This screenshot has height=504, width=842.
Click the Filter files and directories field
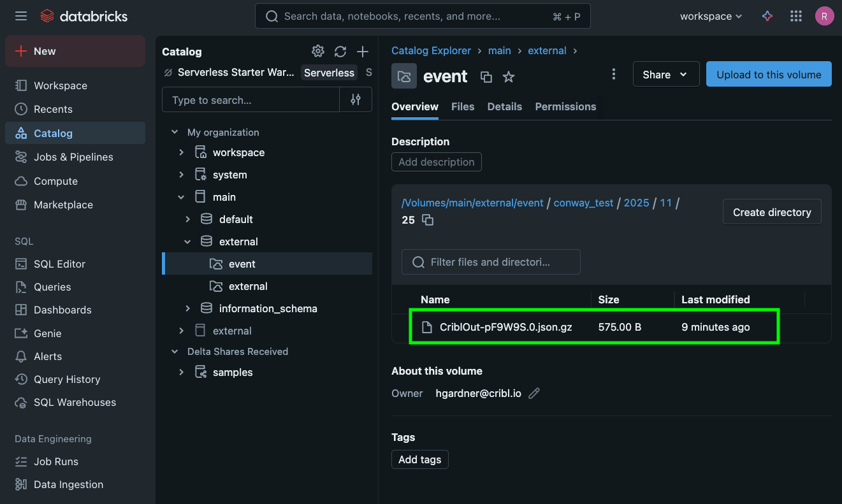click(491, 262)
